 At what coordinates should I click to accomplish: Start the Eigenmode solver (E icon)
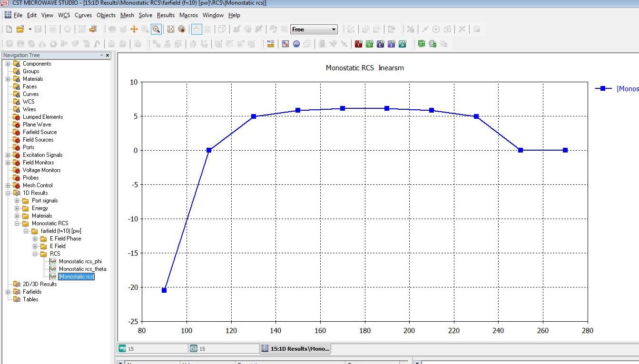(381, 44)
